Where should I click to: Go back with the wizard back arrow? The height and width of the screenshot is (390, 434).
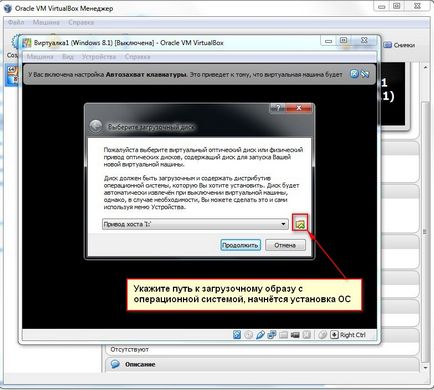pyautogui.click(x=96, y=126)
